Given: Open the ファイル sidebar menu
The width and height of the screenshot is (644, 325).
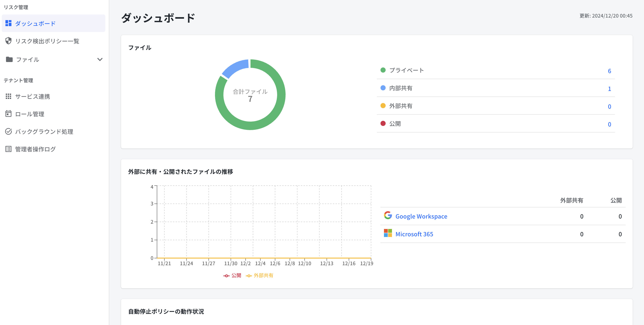Looking at the screenshot, I should coord(54,60).
